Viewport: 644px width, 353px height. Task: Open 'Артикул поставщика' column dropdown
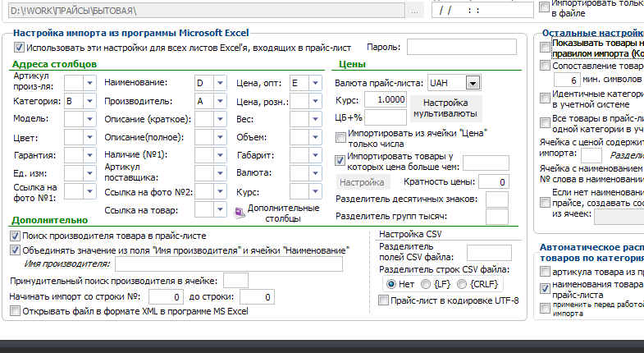220,173
